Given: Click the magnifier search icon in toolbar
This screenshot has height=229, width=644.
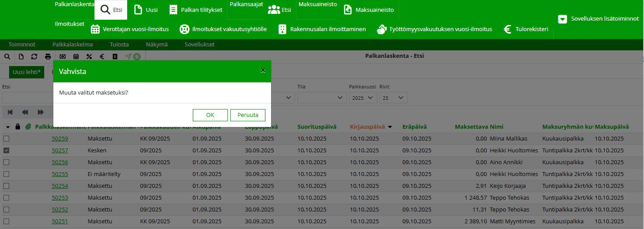Looking at the screenshot, I should 7,56.
